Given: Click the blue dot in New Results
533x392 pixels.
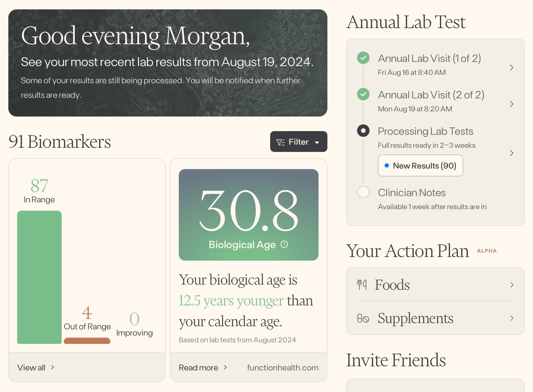Looking at the screenshot, I should pos(387,165).
